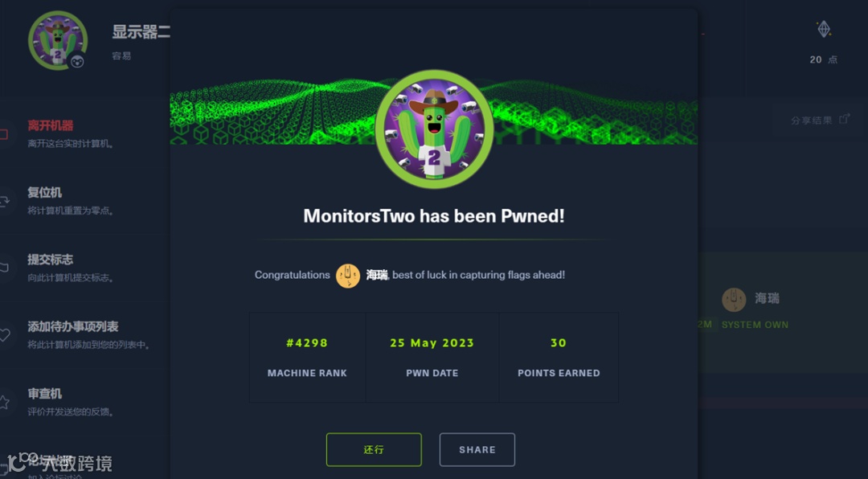Viewport: 868px width, 479px height.
Task: Click the 25 May 2023 pwn date
Action: (432, 343)
